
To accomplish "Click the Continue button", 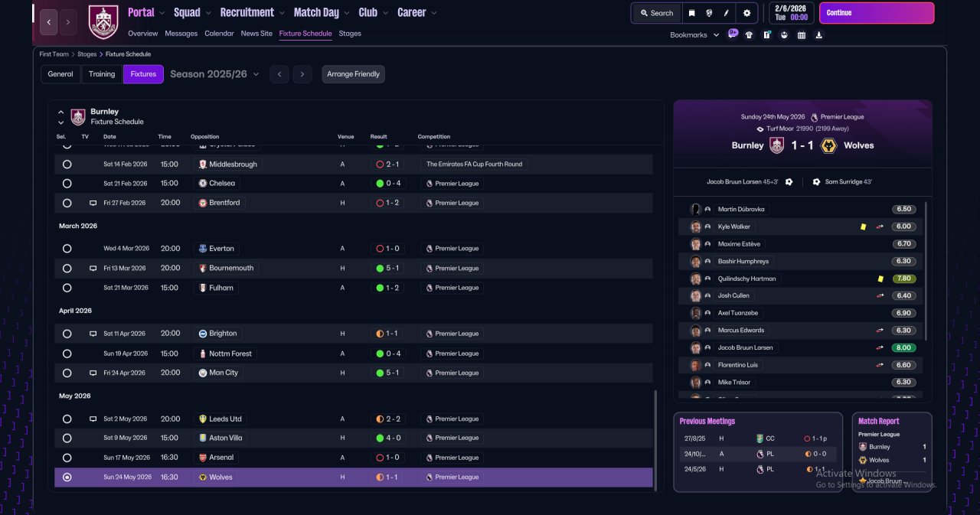I will pyautogui.click(x=877, y=13).
